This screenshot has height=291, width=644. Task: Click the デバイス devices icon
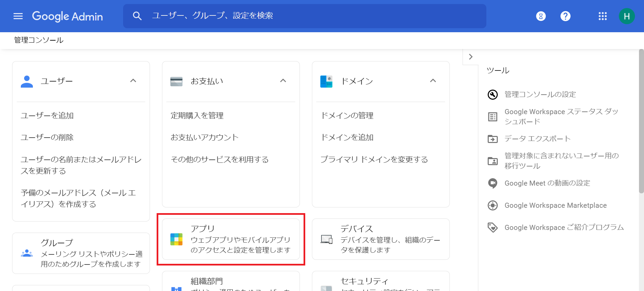(326, 239)
